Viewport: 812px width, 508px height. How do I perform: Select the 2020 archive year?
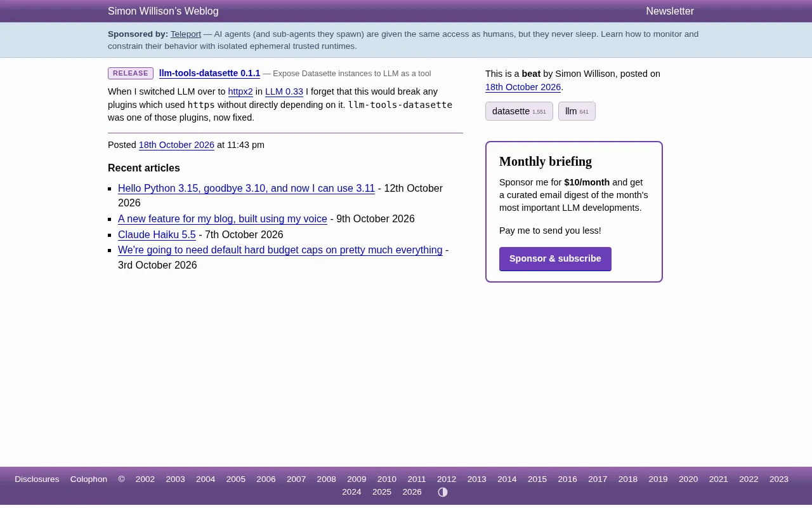click(688, 479)
